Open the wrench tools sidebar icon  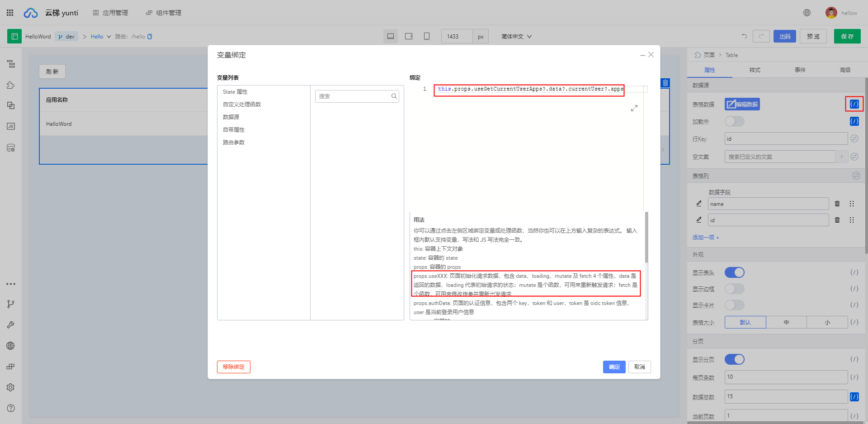[x=11, y=325]
